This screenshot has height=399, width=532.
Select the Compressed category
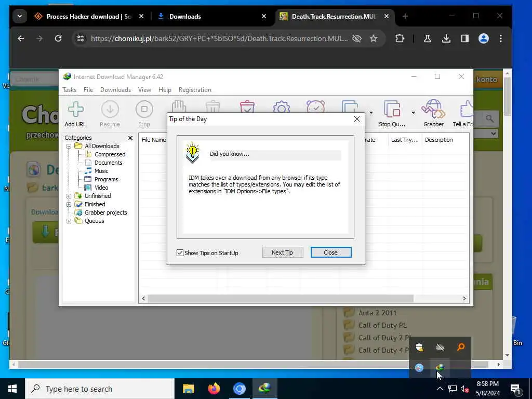tap(110, 154)
